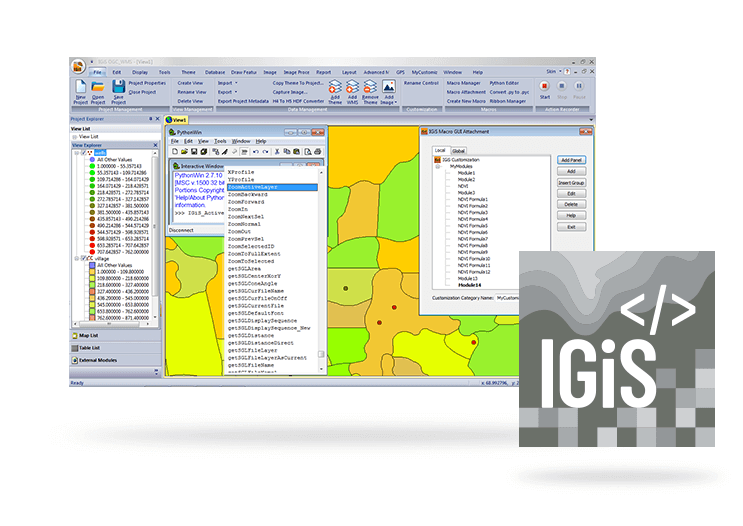This screenshot has height=526, width=743.
Task: Click the Save Project disk icon
Action: [118, 87]
